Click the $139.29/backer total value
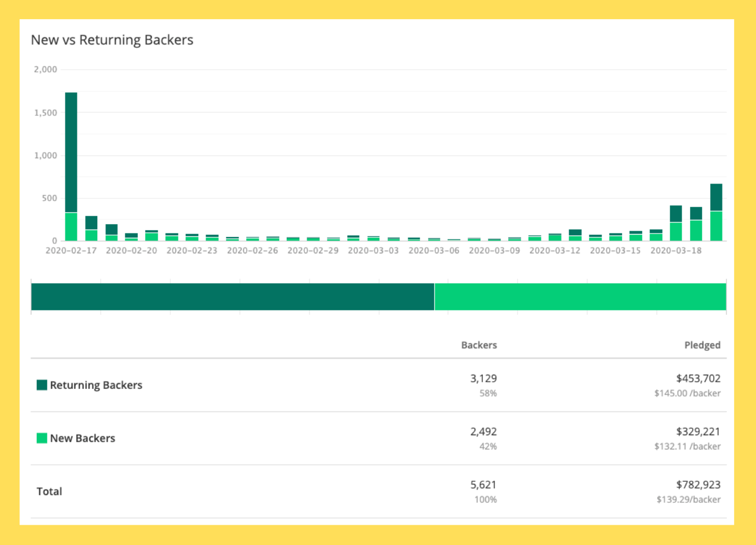This screenshot has width=756, height=545. pyautogui.click(x=688, y=499)
